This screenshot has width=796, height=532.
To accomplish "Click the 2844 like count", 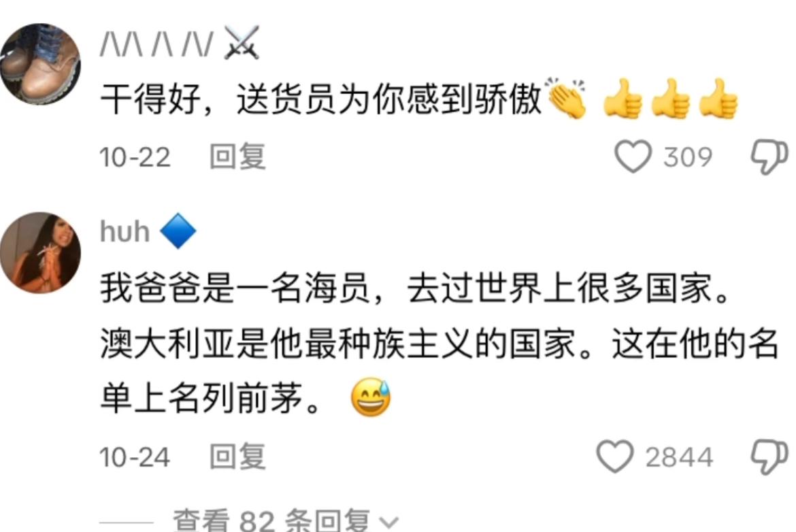I will point(679,457).
